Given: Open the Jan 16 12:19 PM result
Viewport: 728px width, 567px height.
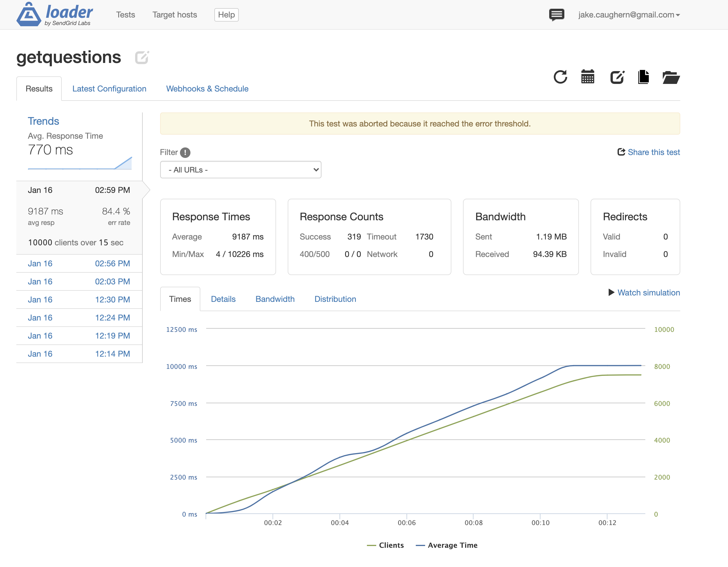Looking at the screenshot, I should pos(79,336).
